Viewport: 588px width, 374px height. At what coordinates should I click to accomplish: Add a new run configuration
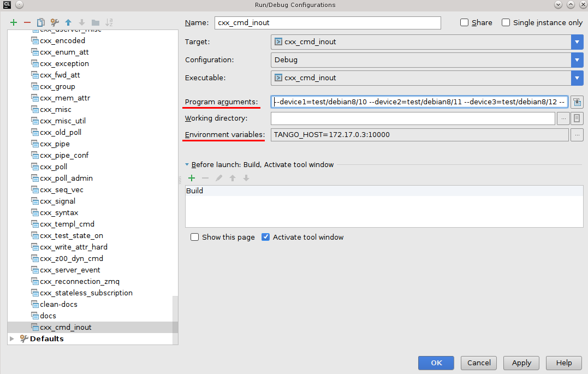pyautogui.click(x=14, y=22)
